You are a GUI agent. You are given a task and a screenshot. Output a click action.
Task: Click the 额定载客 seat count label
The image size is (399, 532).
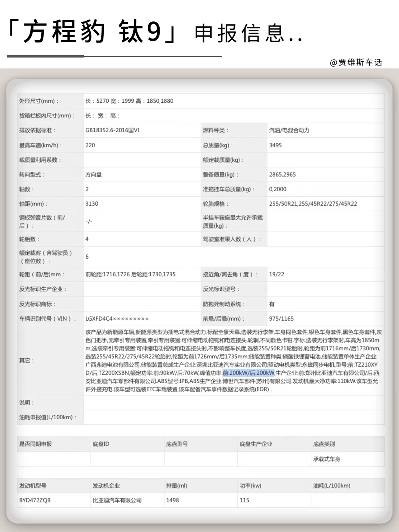pos(46,257)
